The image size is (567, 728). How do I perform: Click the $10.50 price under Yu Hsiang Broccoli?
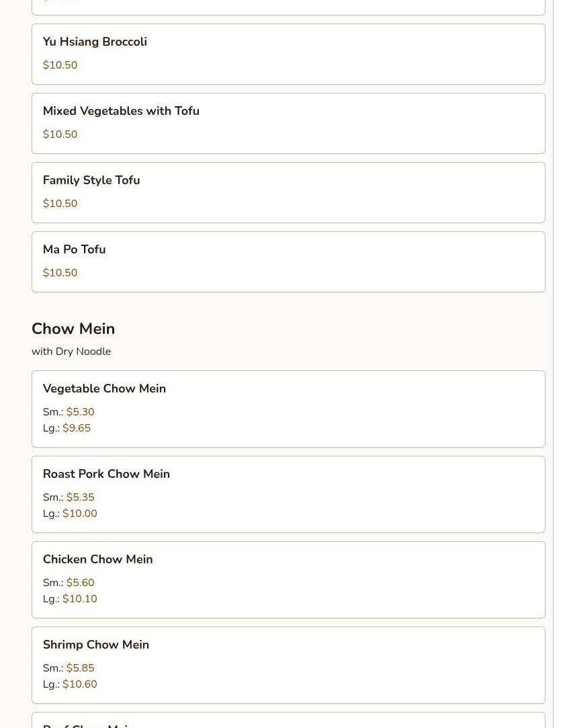point(60,65)
